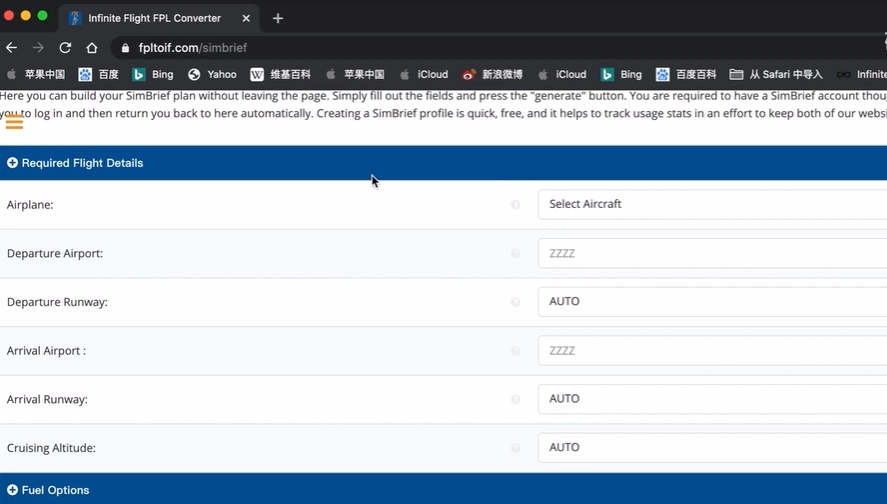Go to browser home page icon
The width and height of the screenshot is (887, 504).
tap(91, 48)
